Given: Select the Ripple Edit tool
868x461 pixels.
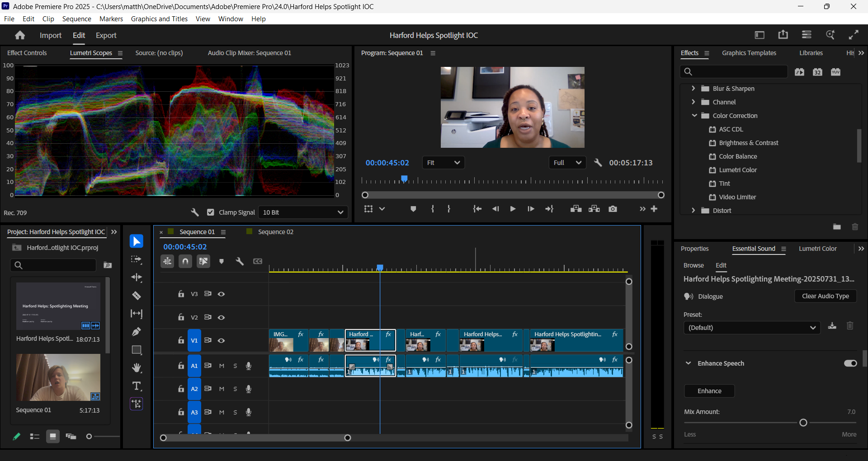Looking at the screenshot, I should coord(136,278).
